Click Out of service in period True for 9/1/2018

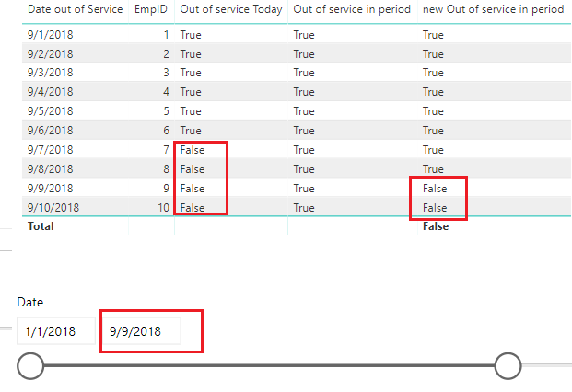click(x=304, y=35)
